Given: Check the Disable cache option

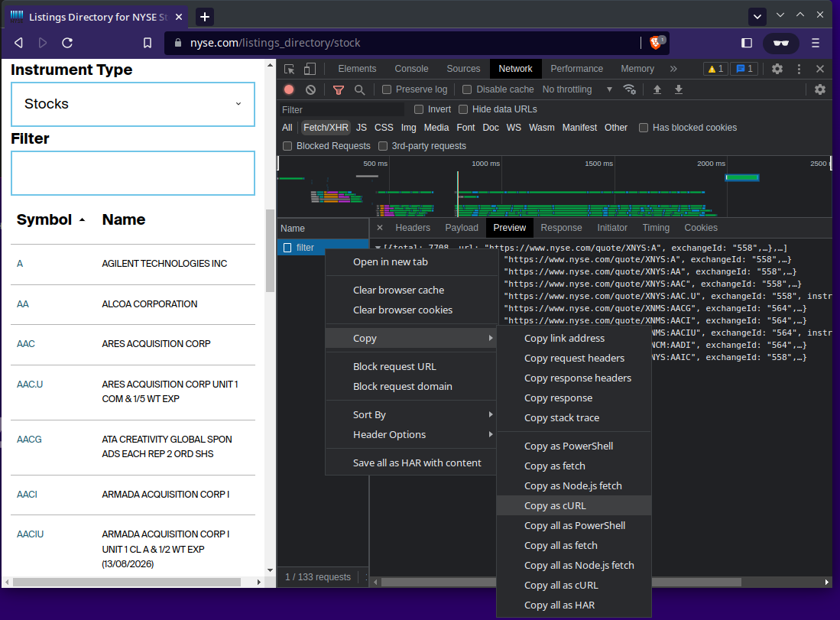Looking at the screenshot, I should (467, 89).
